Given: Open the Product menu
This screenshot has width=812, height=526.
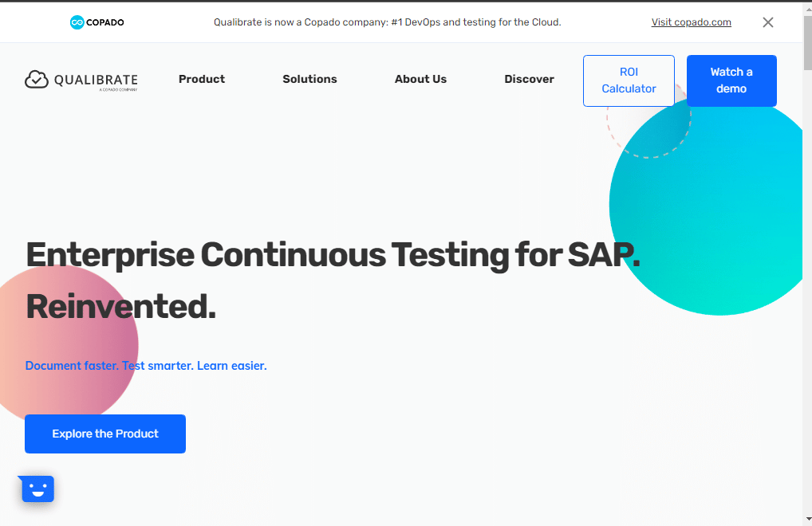Looking at the screenshot, I should [x=201, y=79].
